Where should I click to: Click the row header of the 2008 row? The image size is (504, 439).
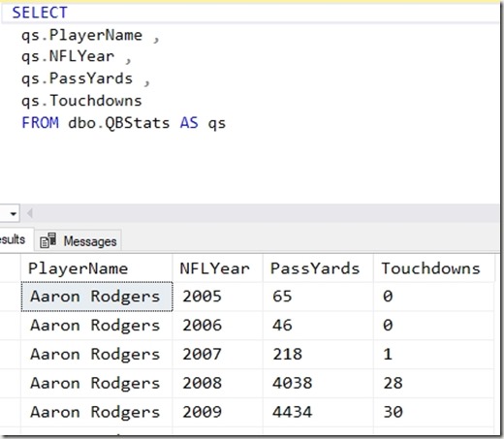(11, 384)
